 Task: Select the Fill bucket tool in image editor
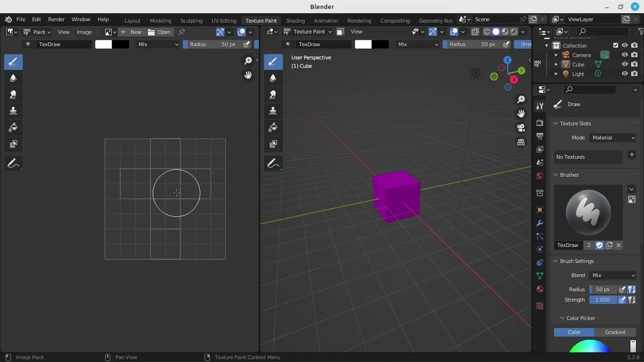(x=13, y=127)
